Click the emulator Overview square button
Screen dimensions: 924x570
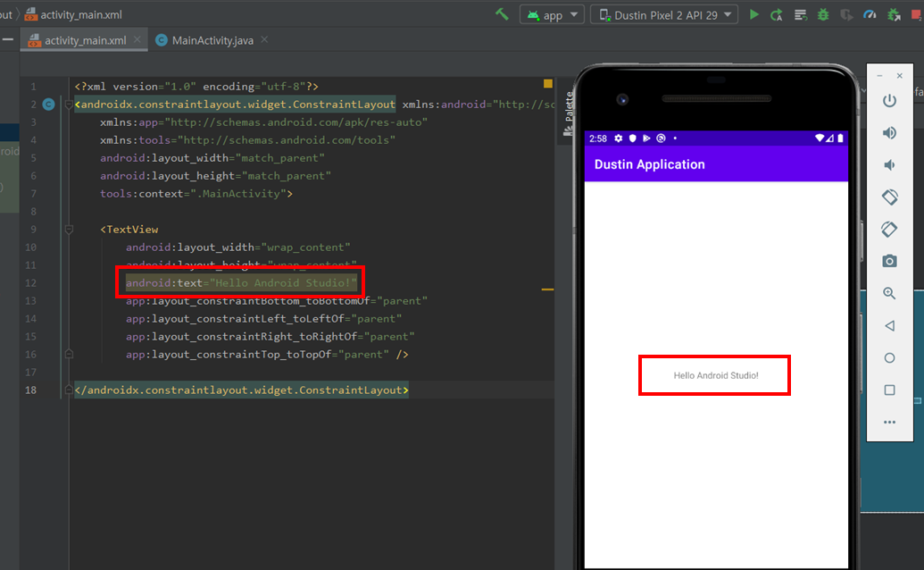coord(889,390)
